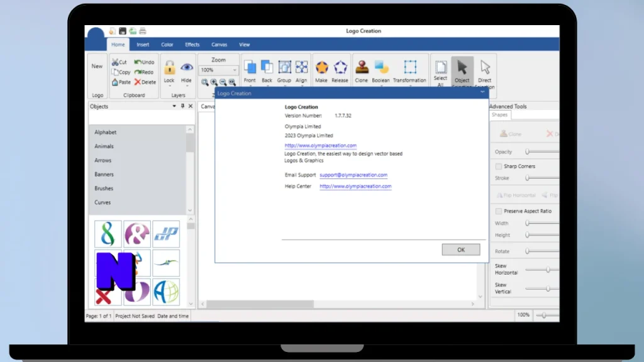644x362 pixels.
Task: Lock the selected layer
Action: [169, 72]
